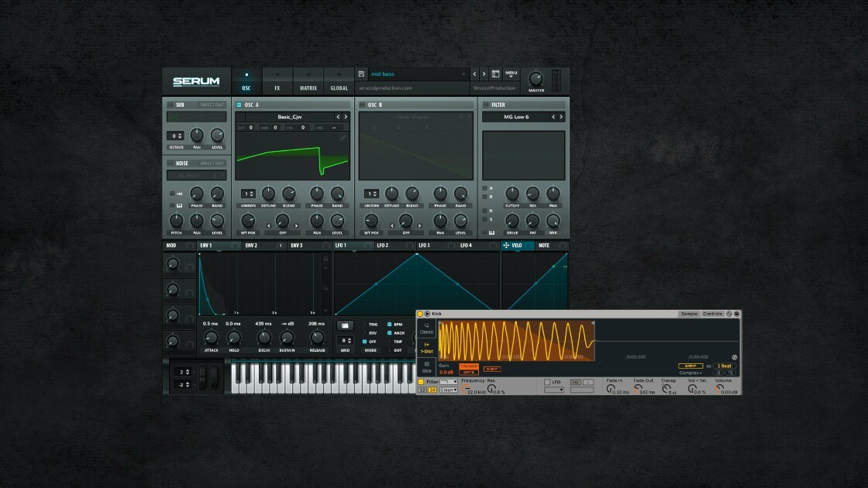868x488 pixels.
Task: Toggle filter routing checkbox B
Action: pos(484,197)
